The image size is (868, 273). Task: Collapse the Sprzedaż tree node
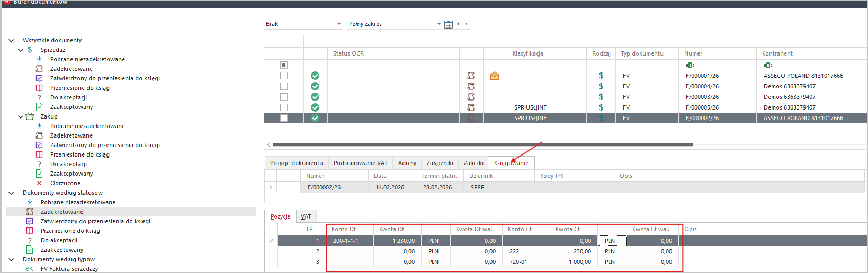pyautogui.click(x=21, y=50)
